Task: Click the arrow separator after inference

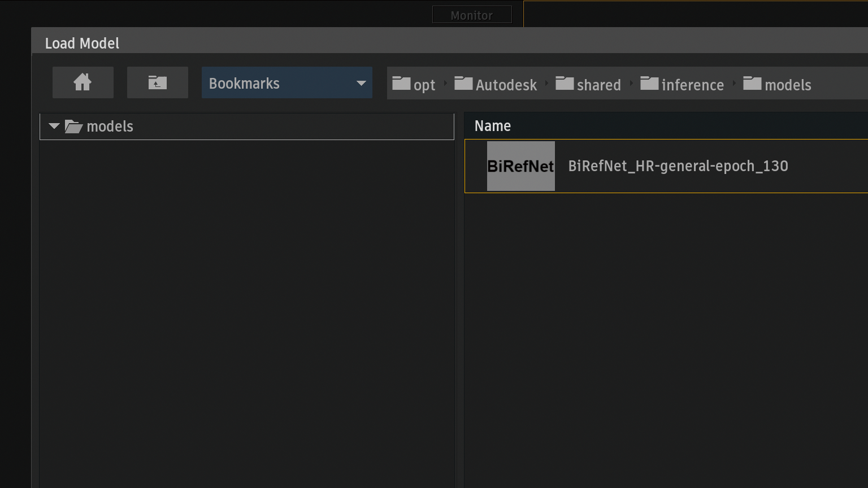Action: (734, 84)
